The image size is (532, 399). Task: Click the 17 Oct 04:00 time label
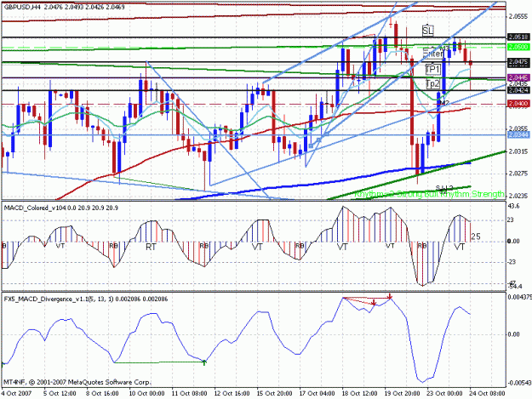point(317,394)
